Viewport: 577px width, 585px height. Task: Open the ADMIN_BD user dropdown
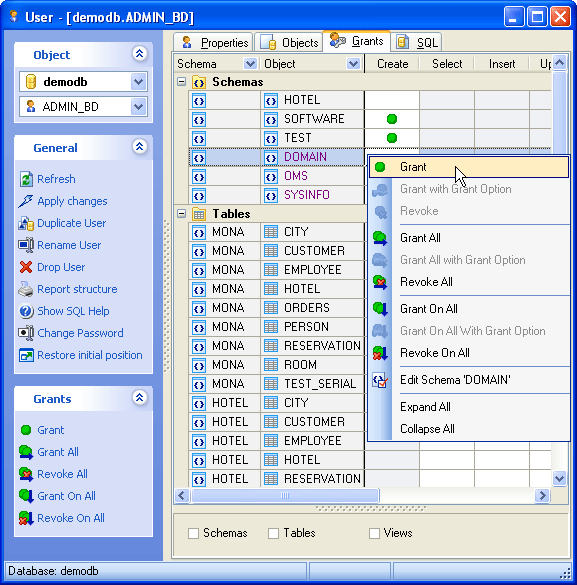[x=138, y=107]
